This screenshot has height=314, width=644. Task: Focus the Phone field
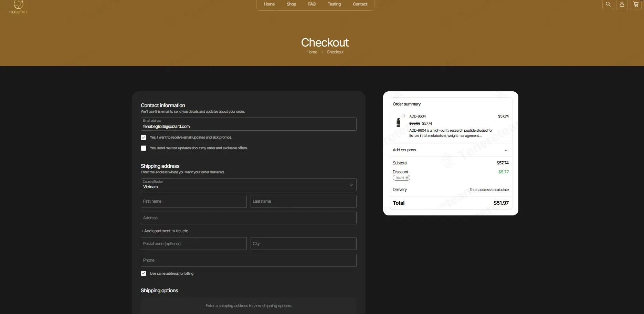pos(249,260)
